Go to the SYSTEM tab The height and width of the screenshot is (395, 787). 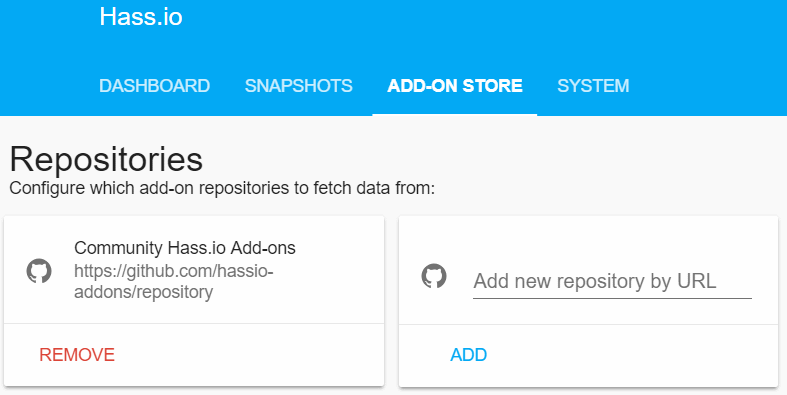pyautogui.click(x=593, y=86)
